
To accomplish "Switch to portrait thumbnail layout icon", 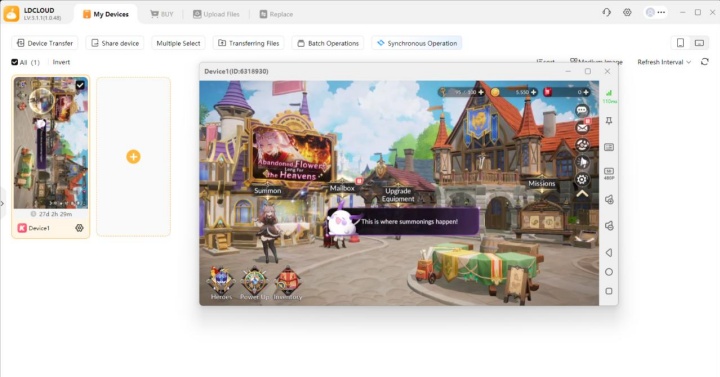I will (681, 43).
